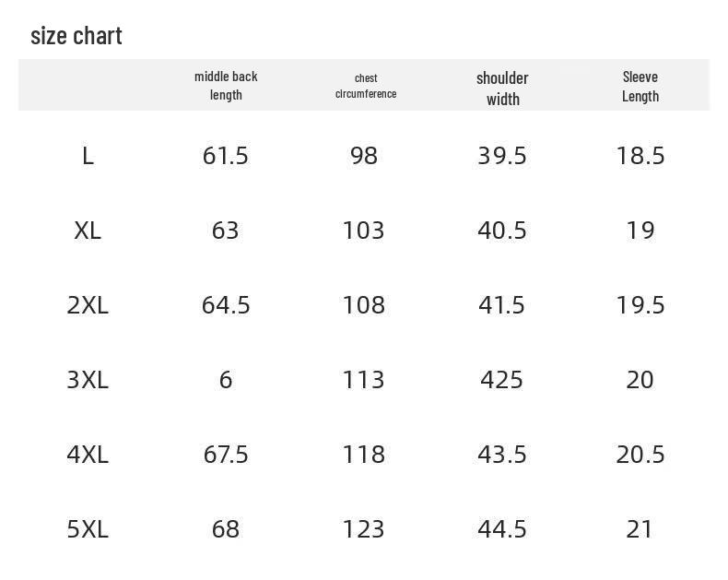
Task: Select the 19.5 sleeve length value
Action: (640, 305)
